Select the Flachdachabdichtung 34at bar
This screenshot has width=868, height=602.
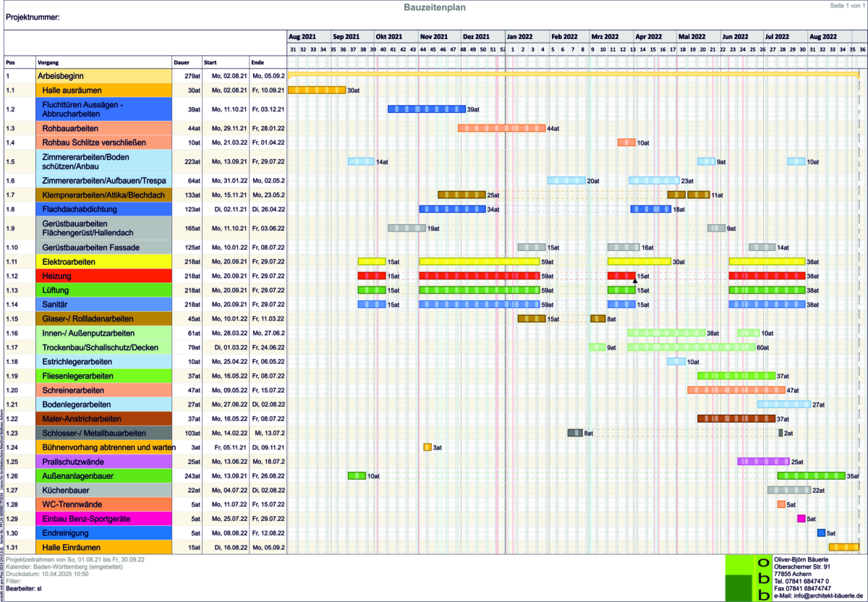tap(453, 209)
